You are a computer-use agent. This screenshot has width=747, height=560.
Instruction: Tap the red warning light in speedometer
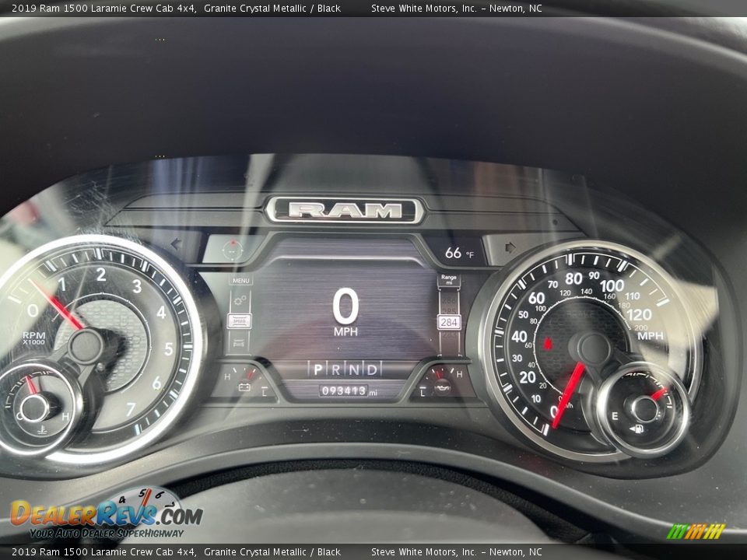click(547, 343)
